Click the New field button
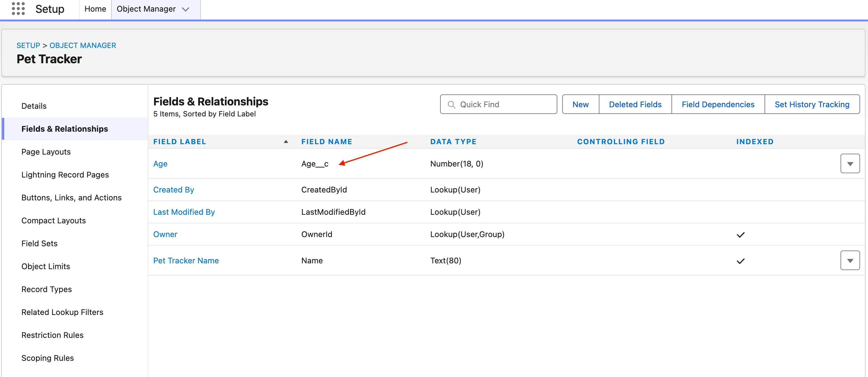Screen dimensions: 868x377 580,104
